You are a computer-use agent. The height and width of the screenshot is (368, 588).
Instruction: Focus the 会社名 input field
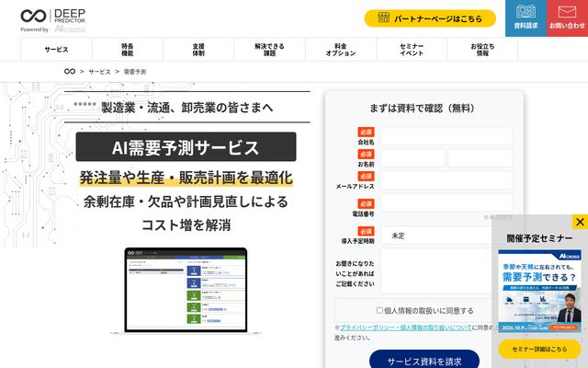[447, 136]
